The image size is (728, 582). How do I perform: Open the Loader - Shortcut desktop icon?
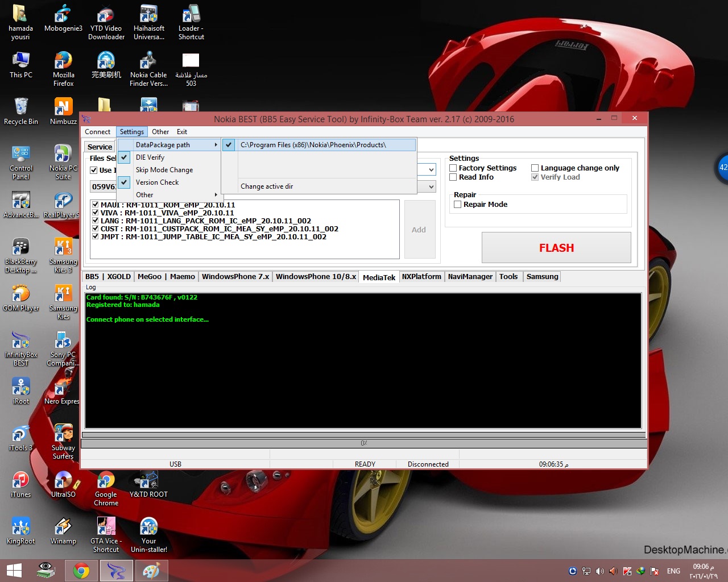[x=191, y=23]
